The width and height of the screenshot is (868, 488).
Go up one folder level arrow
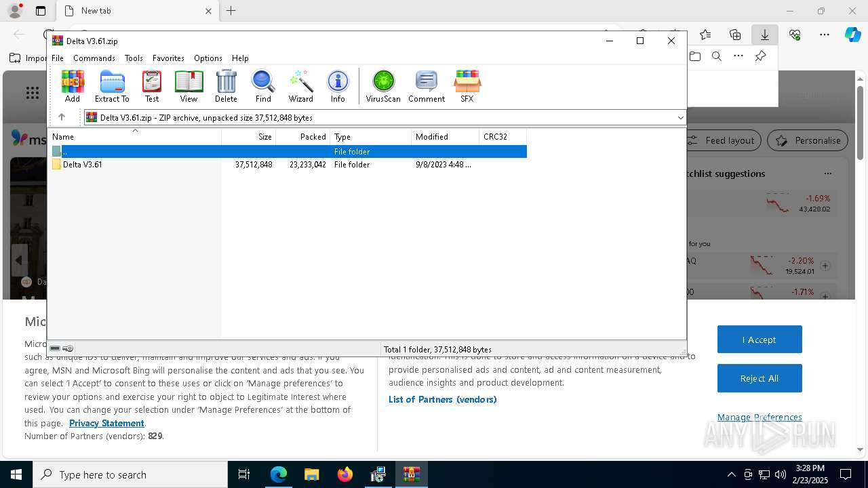click(x=62, y=117)
